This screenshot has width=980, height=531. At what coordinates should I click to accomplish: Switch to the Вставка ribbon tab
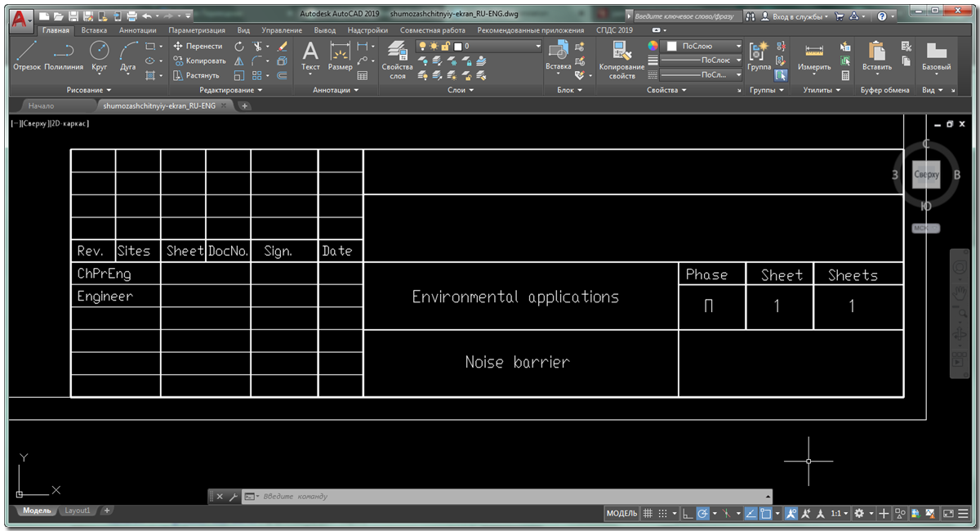pyautogui.click(x=94, y=30)
